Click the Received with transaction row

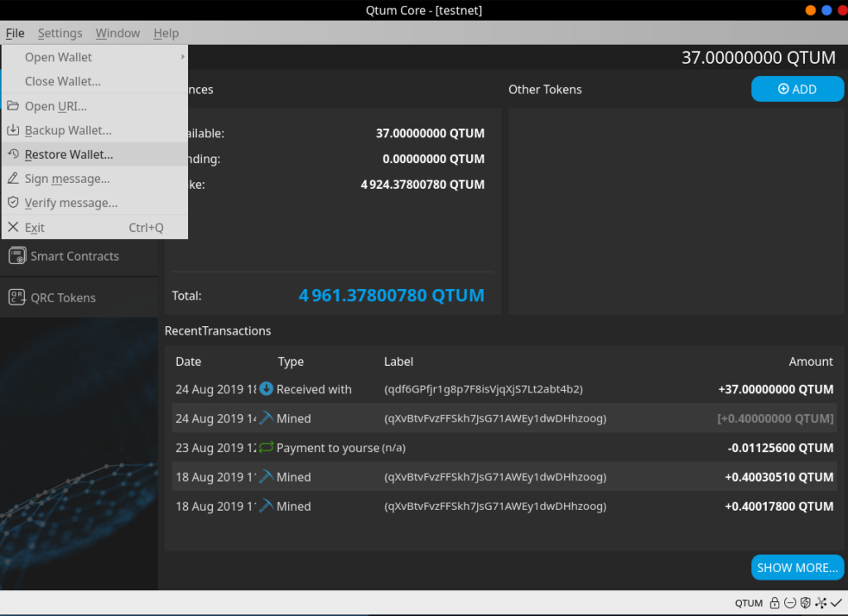(x=504, y=389)
